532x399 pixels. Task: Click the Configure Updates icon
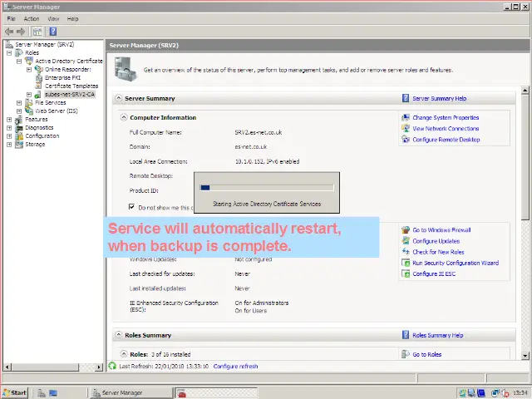tap(406, 240)
